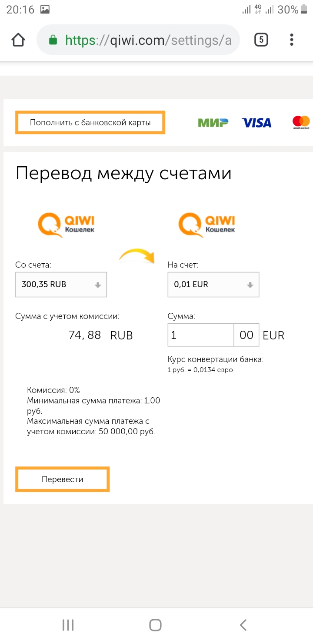Image resolution: width=313 pixels, height=644 pixels.
Task: Tap the qiwi.com address bar URL
Action: [148, 40]
